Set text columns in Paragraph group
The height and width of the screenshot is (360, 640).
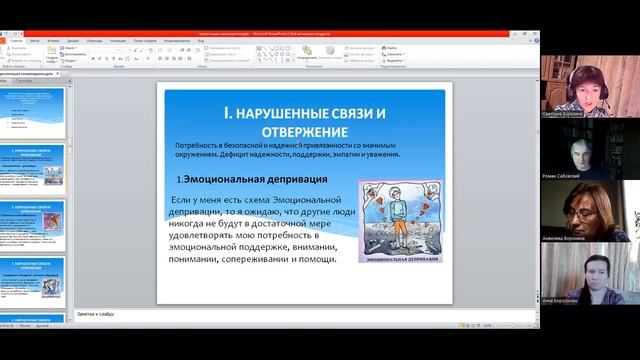pyautogui.click(x=189, y=59)
